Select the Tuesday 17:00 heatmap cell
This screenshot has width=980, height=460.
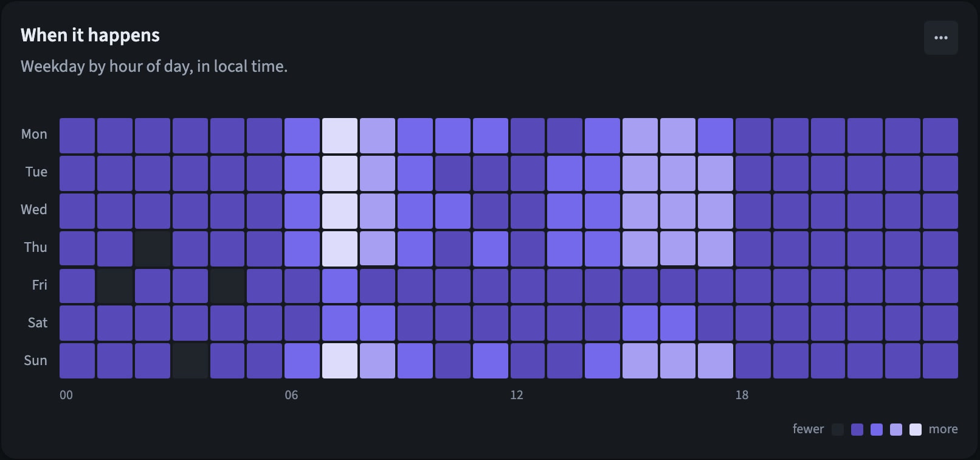716,173
